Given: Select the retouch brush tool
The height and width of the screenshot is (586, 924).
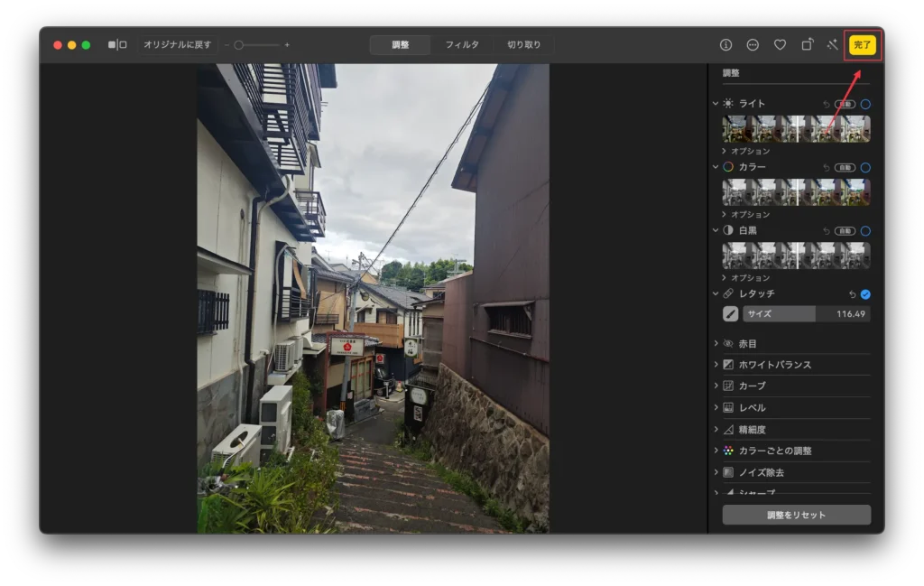Looking at the screenshot, I should click(x=730, y=313).
